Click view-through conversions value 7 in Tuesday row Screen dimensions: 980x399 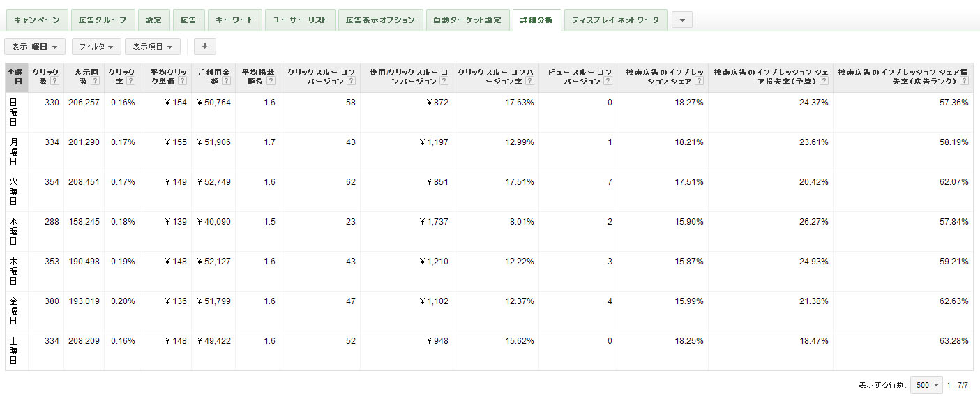(x=610, y=182)
